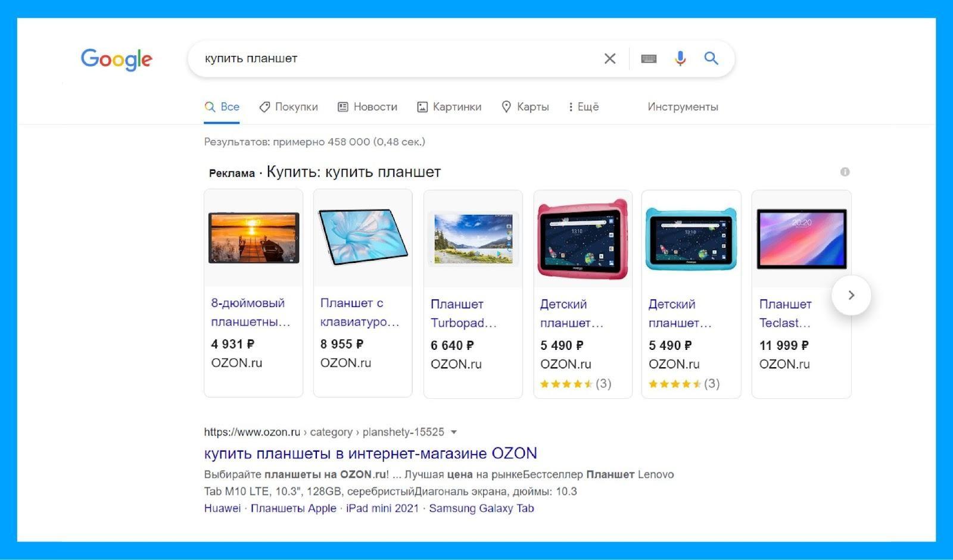Click the pink kids tablet thumbnail
Viewport: 953px width, 560px height.
click(x=583, y=239)
